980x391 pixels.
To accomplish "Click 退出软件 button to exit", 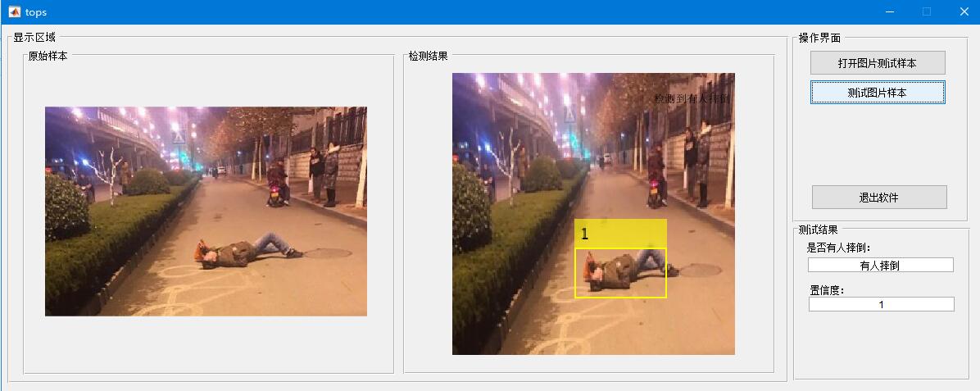I will click(x=878, y=197).
